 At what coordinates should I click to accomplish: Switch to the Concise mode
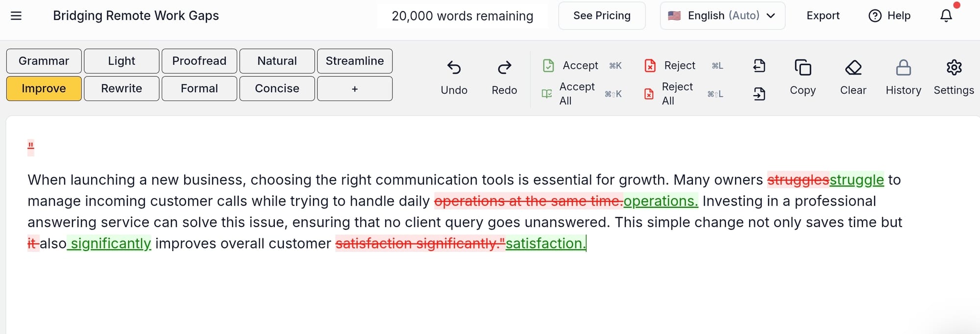277,88
